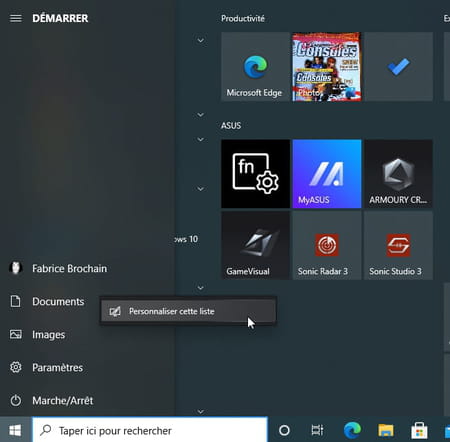Open the Marche/Arrêt power options
This screenshot has width=450, height=442.
pos(87,400)
